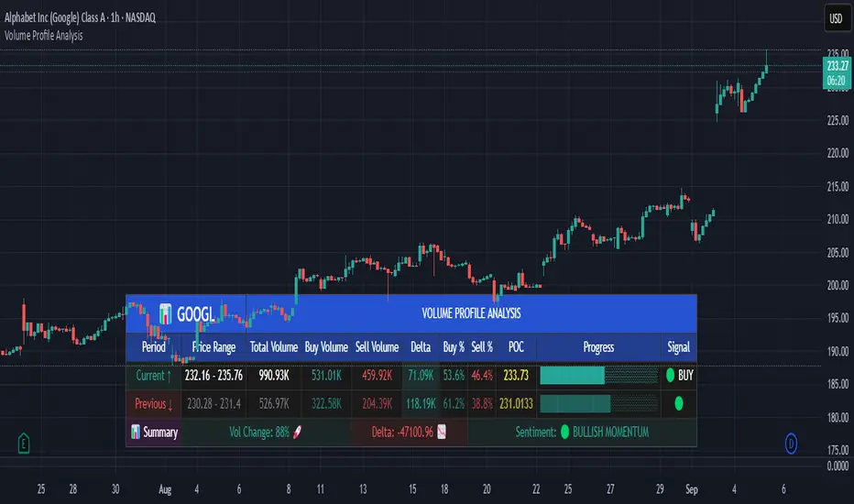Click the 71.09K delta cell
The width and height of the screenshot is (854, 504).
421,376
